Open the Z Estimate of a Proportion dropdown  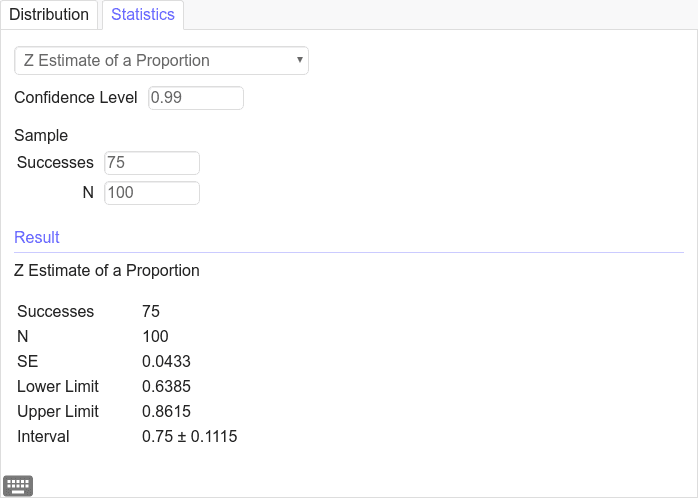(161, 60)
